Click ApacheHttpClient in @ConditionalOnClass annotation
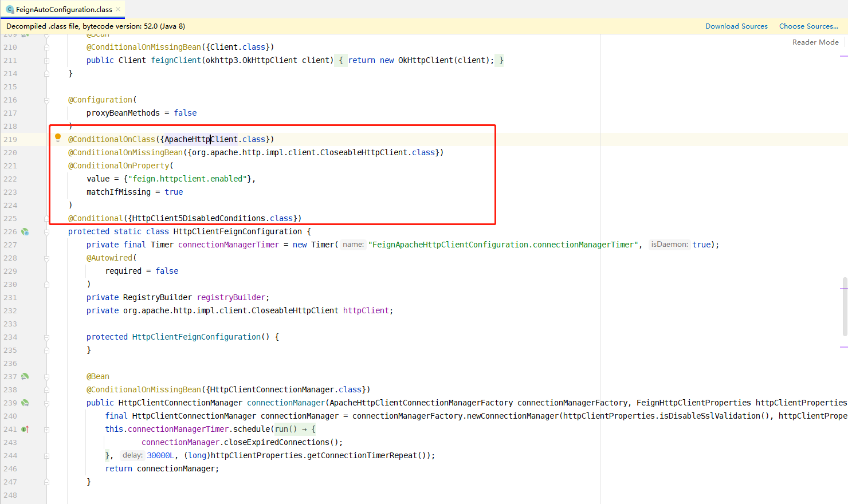This screenshot has width=848, height=504. pyautogui.click(x=201, y=139)
